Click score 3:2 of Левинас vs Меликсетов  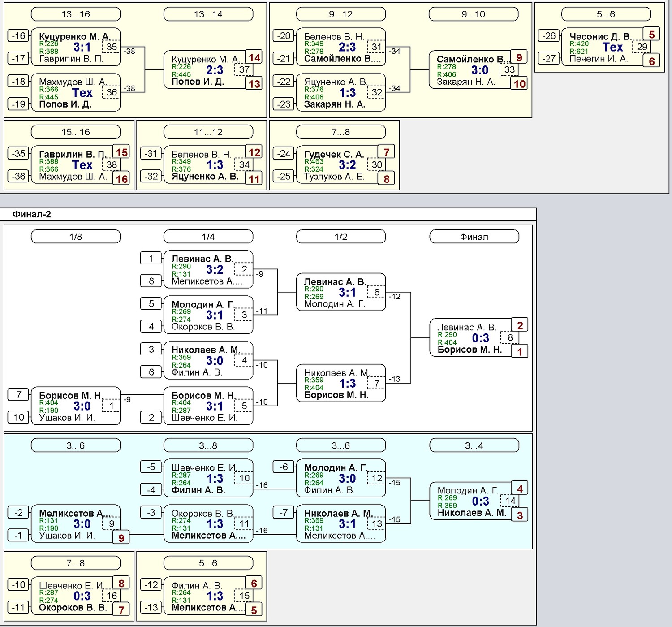click(215, 269)
